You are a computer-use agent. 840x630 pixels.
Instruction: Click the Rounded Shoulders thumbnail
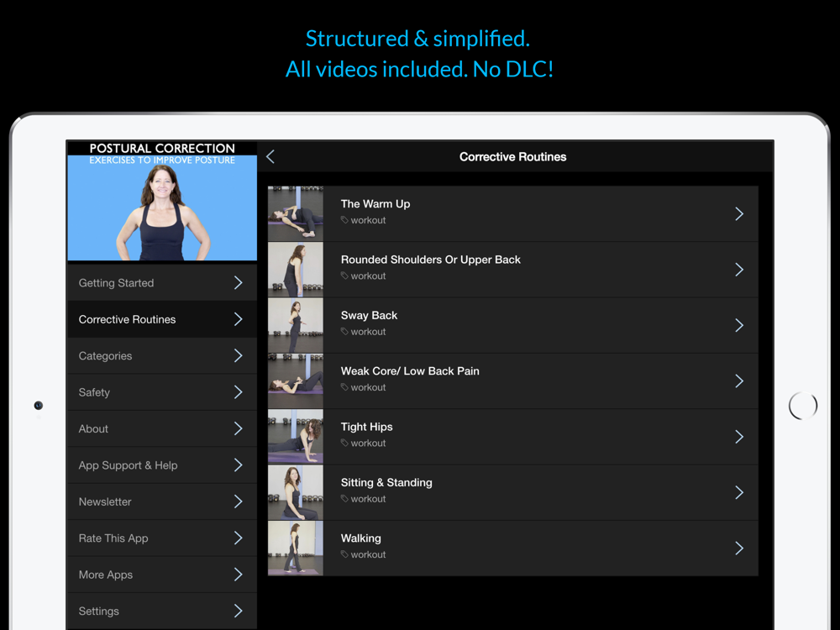click(295, 270)
